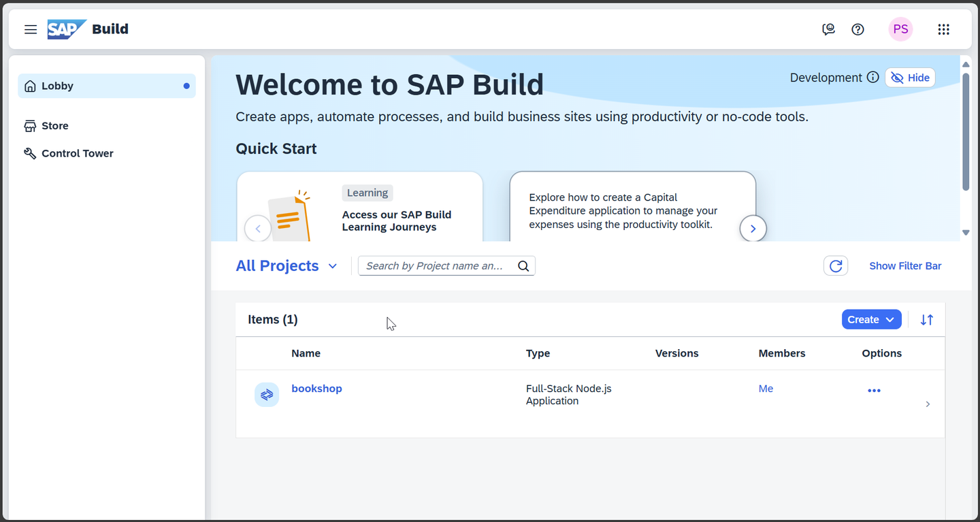Hide the Quick Start welcome section
980x522 pixels.
tap(910, 78)
